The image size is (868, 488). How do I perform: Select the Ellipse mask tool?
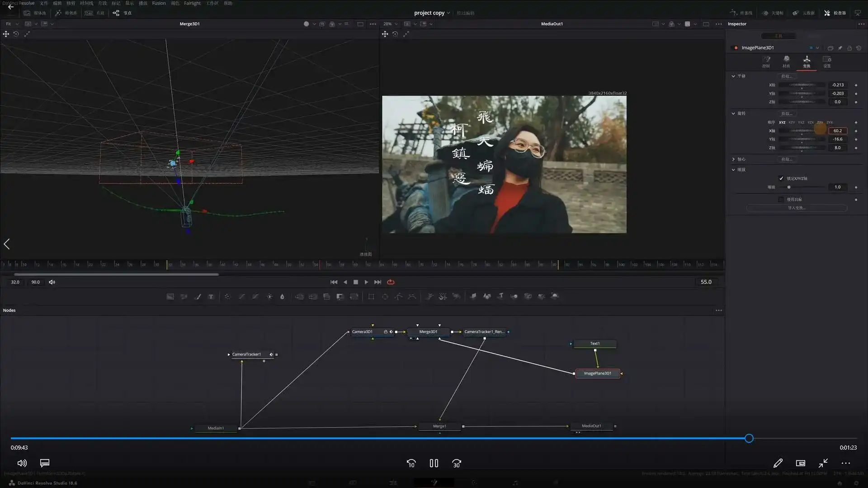[385, 297]
